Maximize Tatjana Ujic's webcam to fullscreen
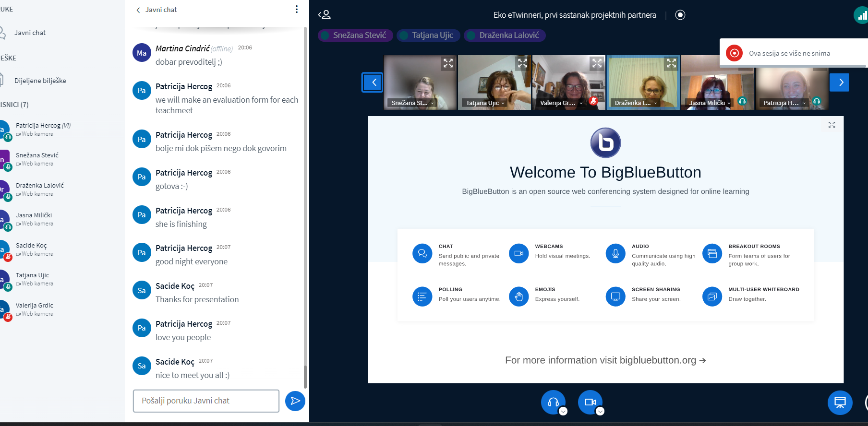Image resolution: width=868 pixels, height=426 pixels. click(522, 63)
